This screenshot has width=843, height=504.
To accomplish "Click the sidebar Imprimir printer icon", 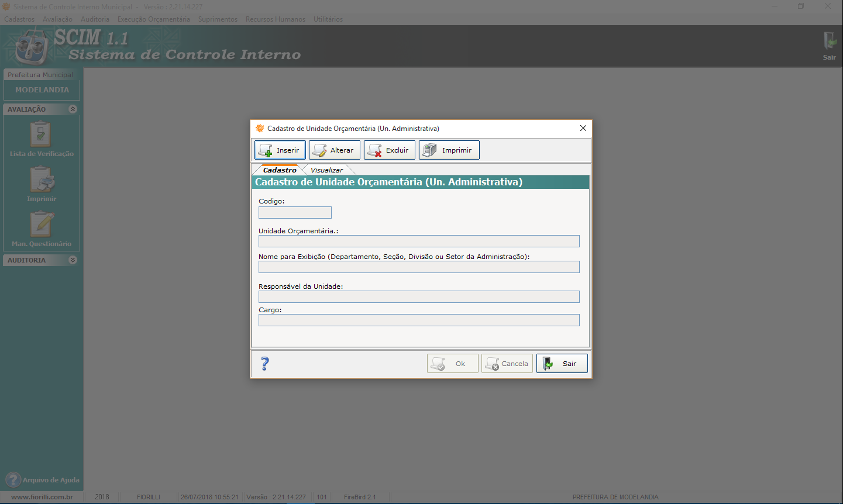I will coord(42,184).
